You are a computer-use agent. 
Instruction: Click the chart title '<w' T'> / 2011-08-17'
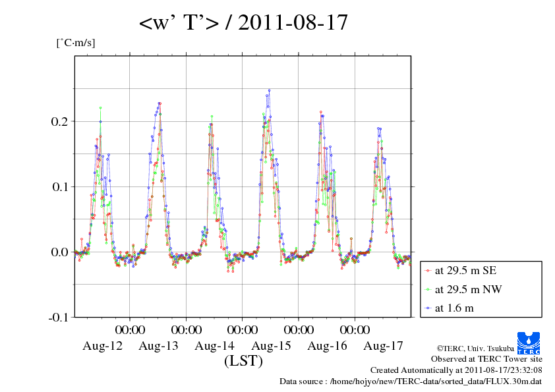pyautogui.click(x=243, y=22)
